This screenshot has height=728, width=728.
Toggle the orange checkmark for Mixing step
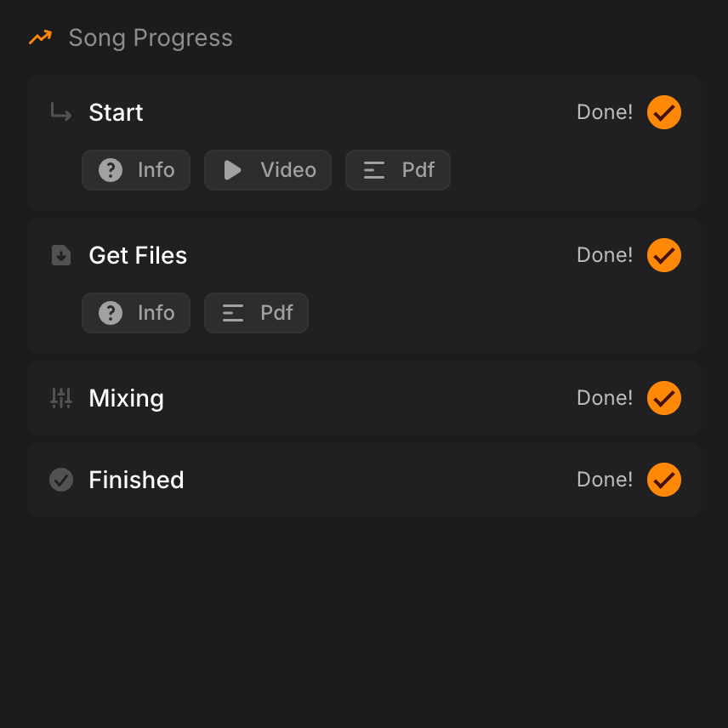coord(664,398)
